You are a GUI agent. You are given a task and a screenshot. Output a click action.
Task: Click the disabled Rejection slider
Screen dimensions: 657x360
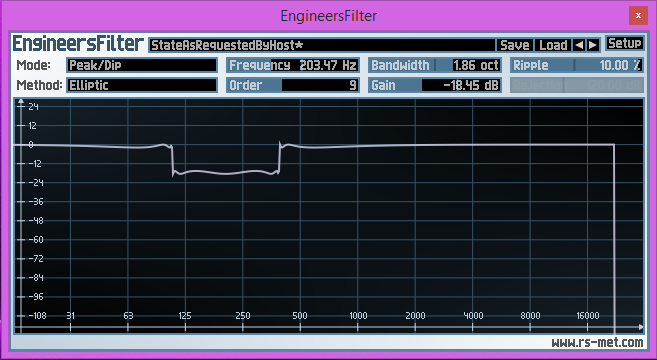pyautogui.click(x=577, y=85)
